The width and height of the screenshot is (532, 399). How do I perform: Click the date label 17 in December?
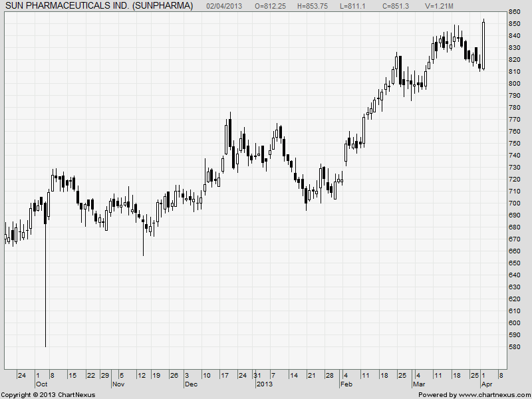pyautogui.click(x=225, y=376)
